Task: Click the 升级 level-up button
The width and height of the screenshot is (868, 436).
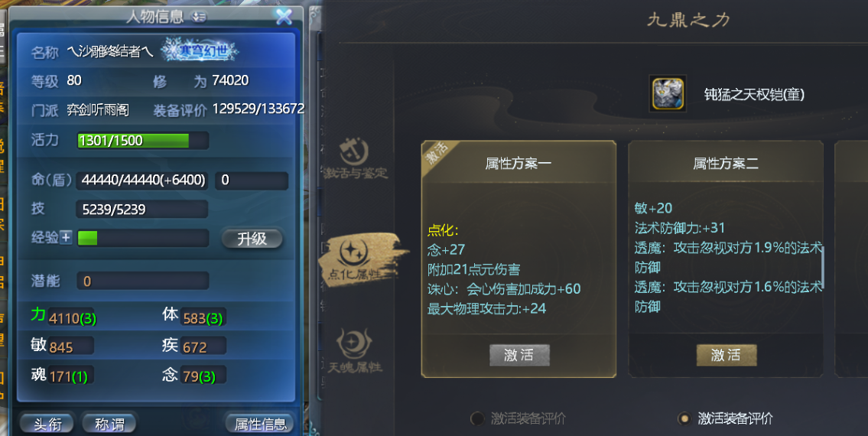Action: coord(252,238)
